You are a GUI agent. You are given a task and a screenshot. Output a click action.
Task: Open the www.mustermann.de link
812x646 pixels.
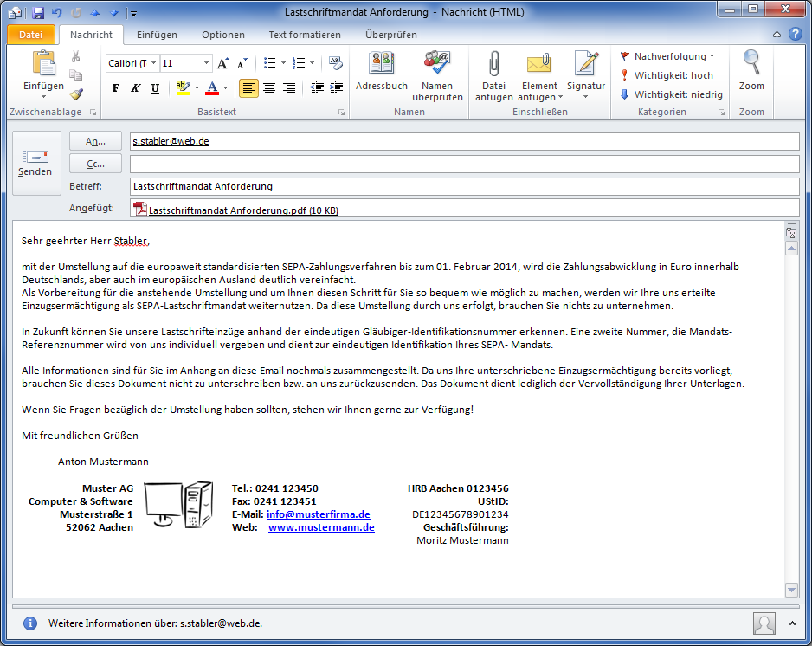click(321, 527)
